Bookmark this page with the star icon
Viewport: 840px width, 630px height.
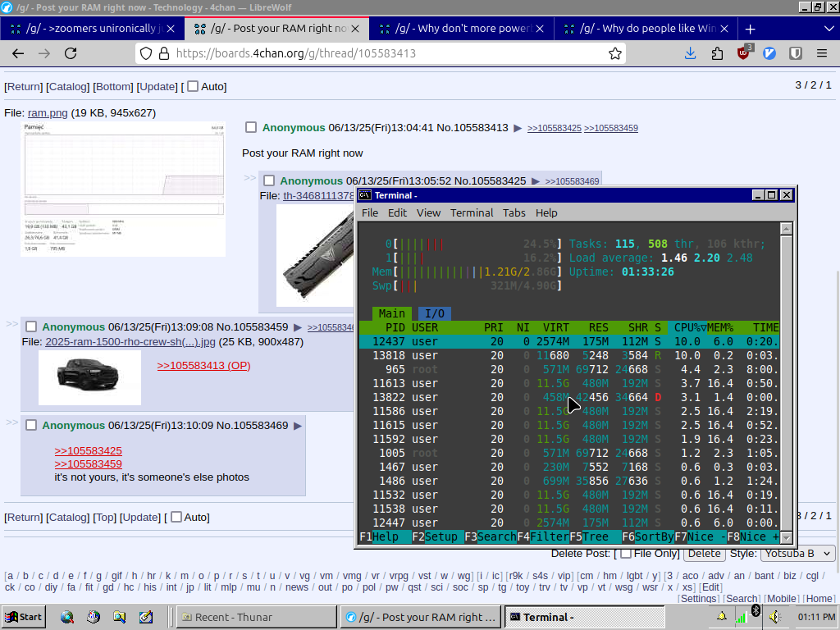(615, 53)
